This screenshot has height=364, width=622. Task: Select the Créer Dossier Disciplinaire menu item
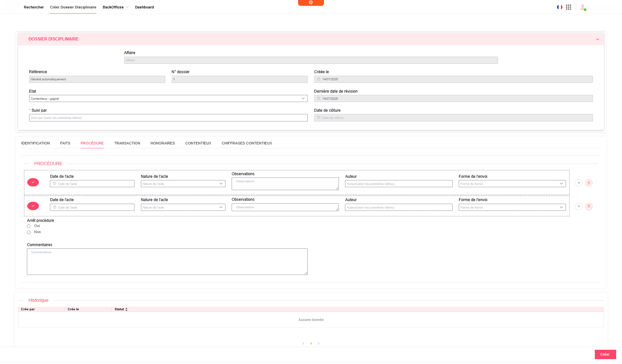pyautogui.click(x=73, y=7)
